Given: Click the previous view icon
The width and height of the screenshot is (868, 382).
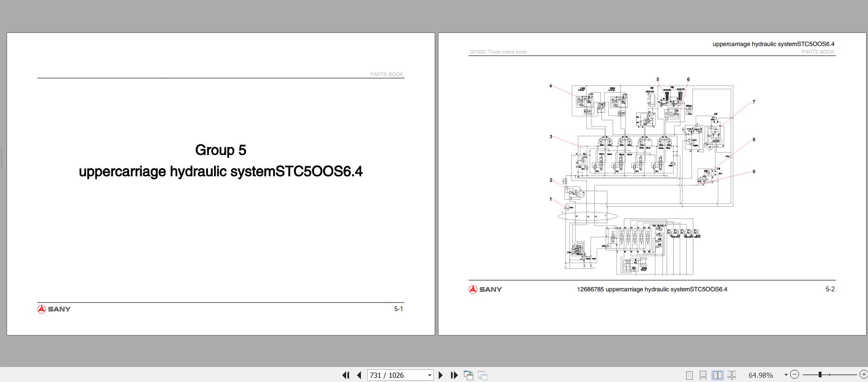Looking at the screenshot, I should pyautogui.click(x=469, y=375).
